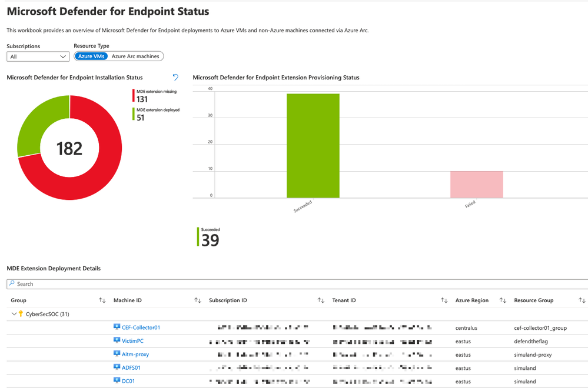The height and width of the screenshot is (388, 588).
Task: Click the centralus region cell
Action: pos(466,327)
